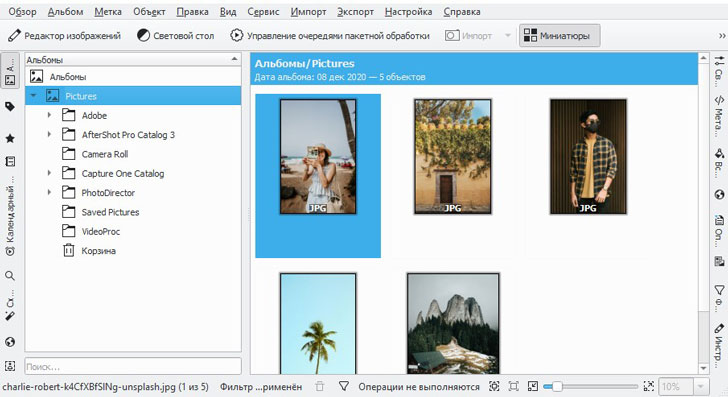Open the Альбом menu

(x=65, y=12)
